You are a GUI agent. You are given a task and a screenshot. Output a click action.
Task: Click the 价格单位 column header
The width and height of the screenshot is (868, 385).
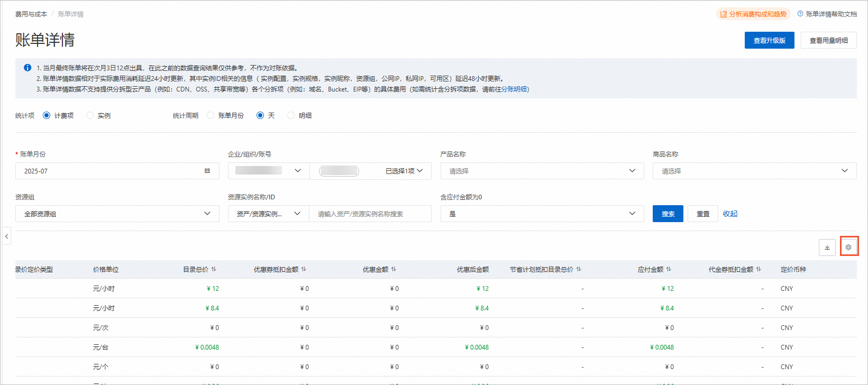point(106,269)
